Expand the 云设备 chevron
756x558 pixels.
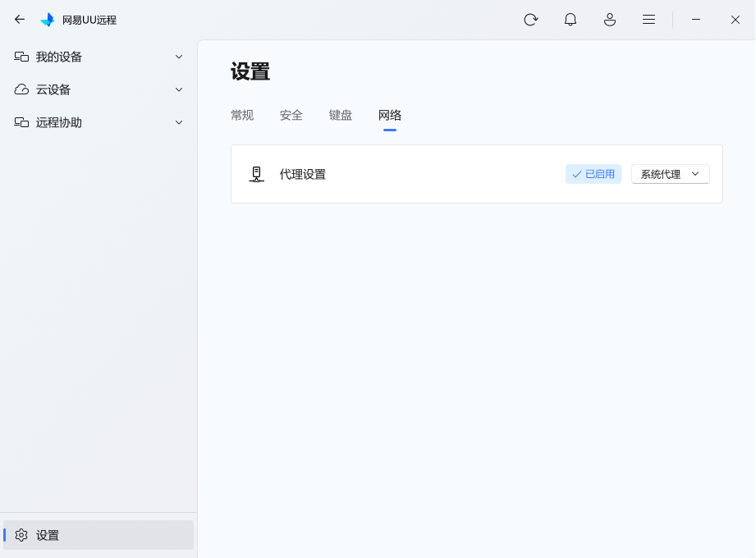coord(179,89)
